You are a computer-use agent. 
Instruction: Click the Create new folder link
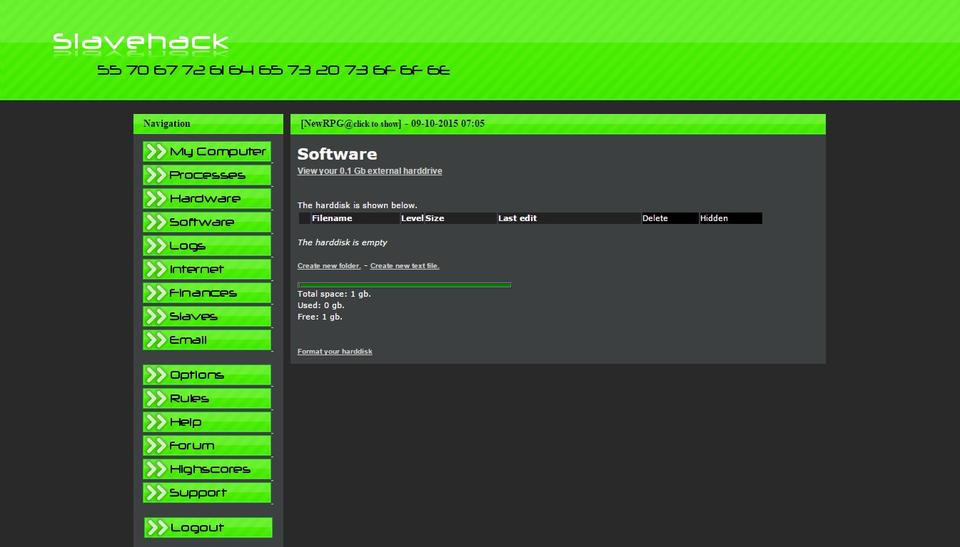(x=329, y=266)
